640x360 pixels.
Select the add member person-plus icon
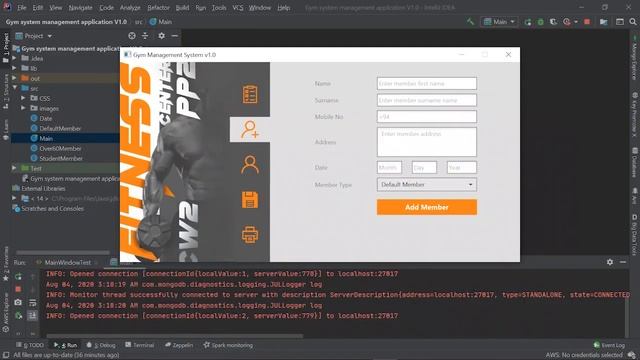pos(250,129)
